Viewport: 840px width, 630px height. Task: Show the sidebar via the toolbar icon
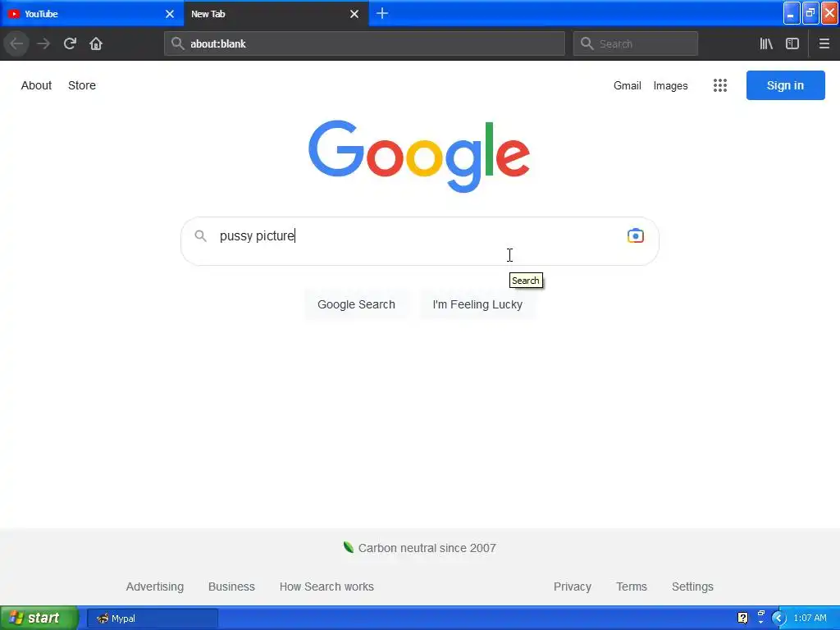pyautogui.click(x=792, y=43)
